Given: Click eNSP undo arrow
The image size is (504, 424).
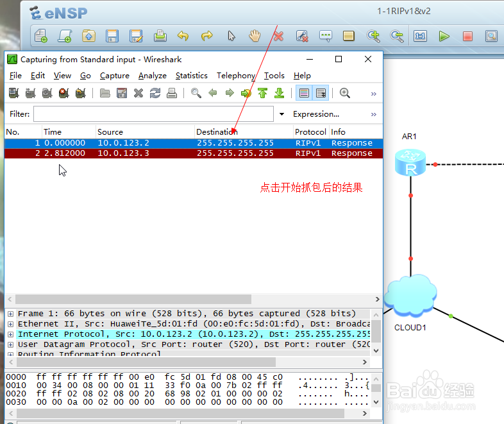Looking at the screenshot, I should point(183,36).
